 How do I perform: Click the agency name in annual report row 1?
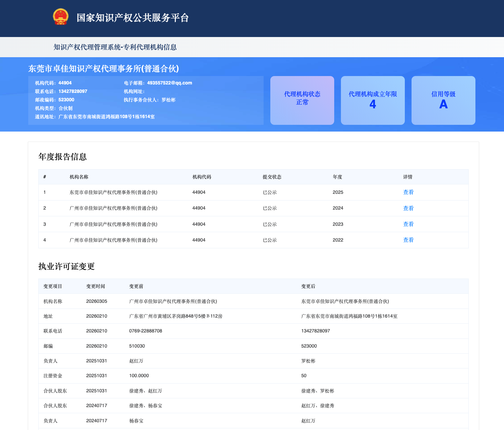(113, 192)
